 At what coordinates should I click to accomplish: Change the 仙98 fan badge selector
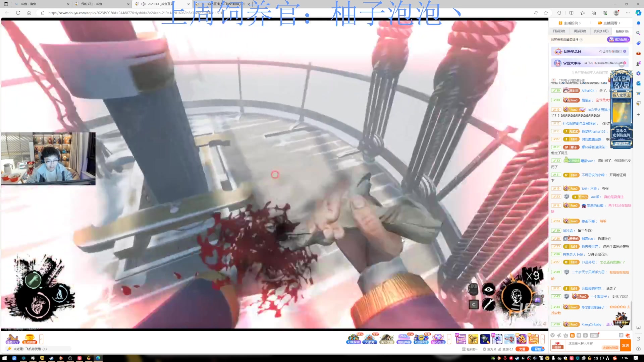tap(558, 345)
